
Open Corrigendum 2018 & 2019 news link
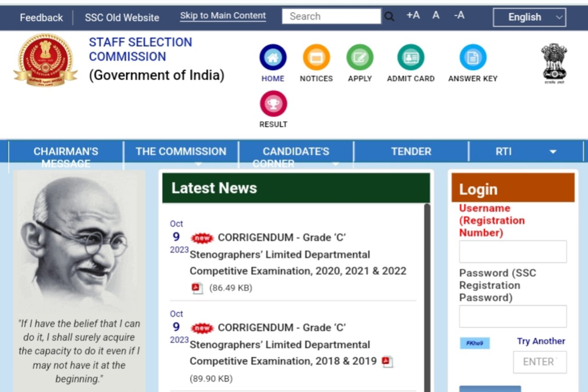click(283, 344)
